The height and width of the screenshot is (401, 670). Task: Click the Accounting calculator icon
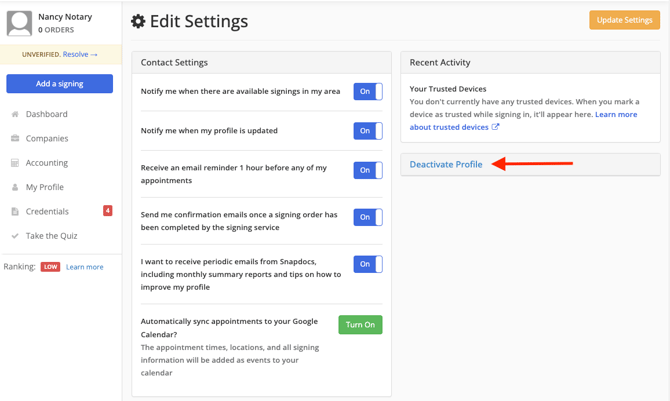(15, 163)
